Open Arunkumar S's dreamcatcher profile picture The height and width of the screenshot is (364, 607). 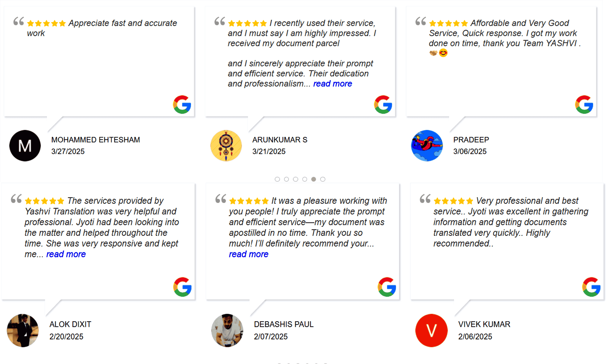coord(226,146)
